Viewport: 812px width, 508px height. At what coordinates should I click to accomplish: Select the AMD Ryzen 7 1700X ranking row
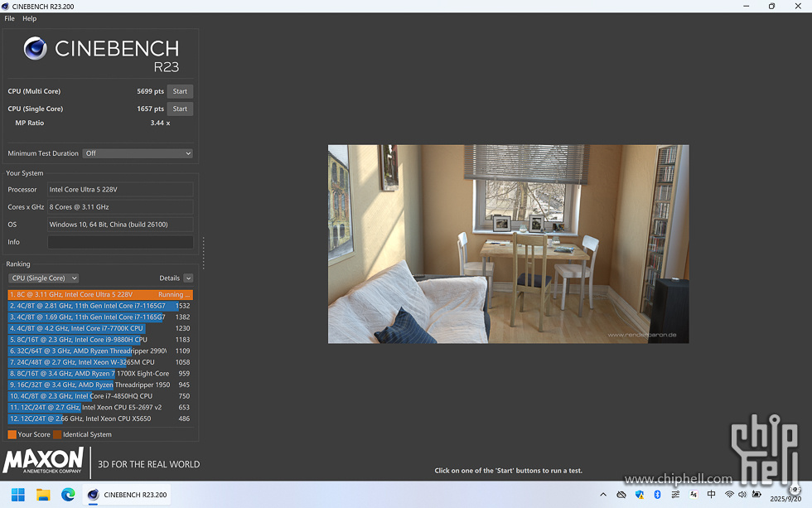[x=100, y=374]
